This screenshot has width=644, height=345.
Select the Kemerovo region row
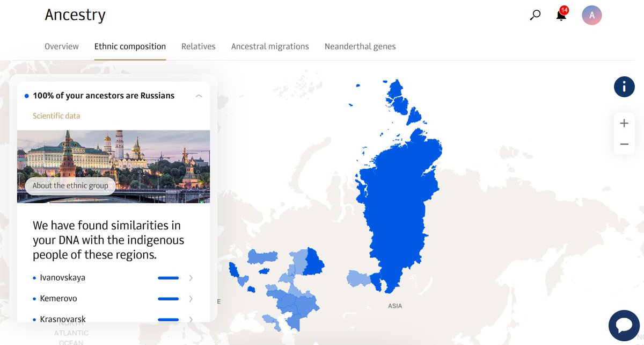(x=113, y=298)
